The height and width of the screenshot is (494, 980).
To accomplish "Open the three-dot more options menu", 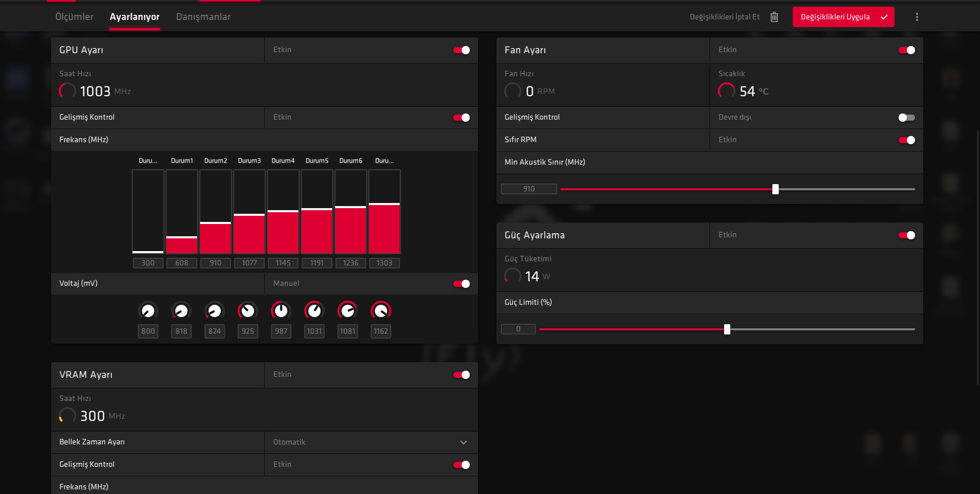I will pyautogui.click(x=917, y=17).
